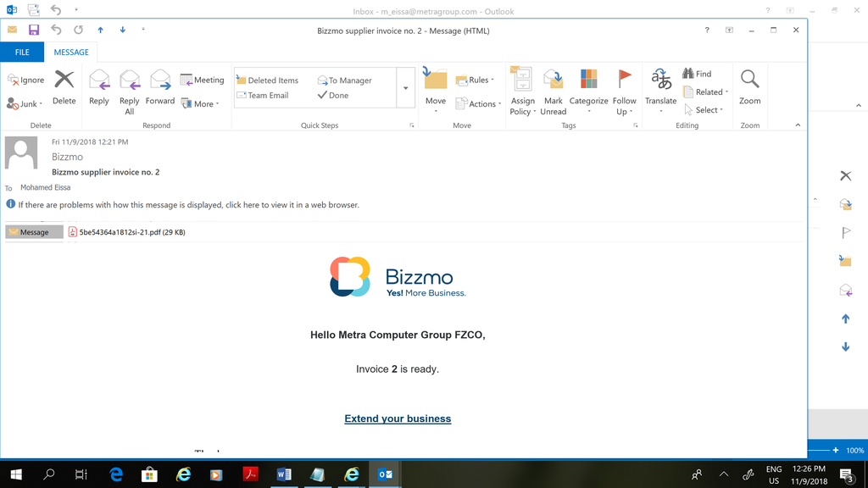Viewport: 868px width, 488px height.
Task: Click the Save icon in title toolbar
Action: pos(34,30)
